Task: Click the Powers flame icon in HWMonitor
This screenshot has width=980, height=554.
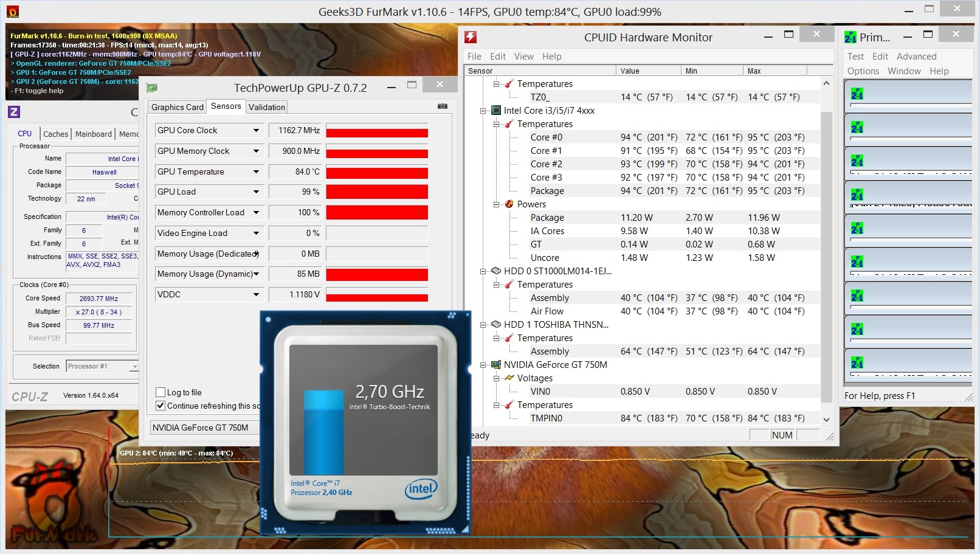Action: tap(509, 204)
